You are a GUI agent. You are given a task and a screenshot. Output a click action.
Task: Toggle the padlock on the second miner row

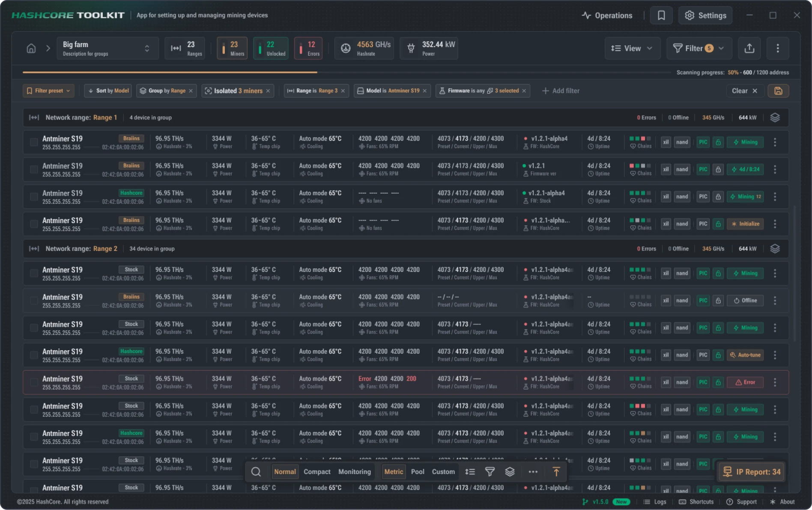pyautogui.click(x=718, y=169)
